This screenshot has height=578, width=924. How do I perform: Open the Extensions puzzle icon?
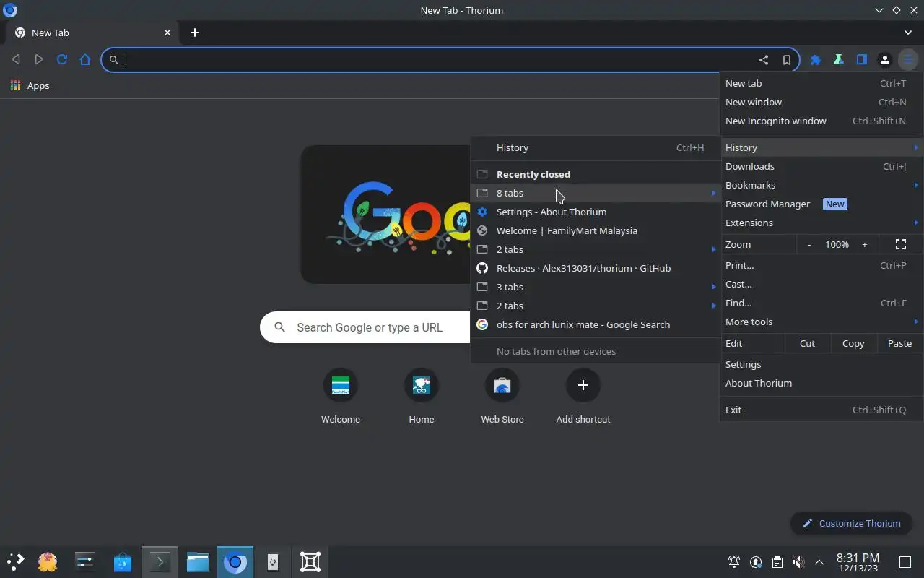(x=816, y=60)
